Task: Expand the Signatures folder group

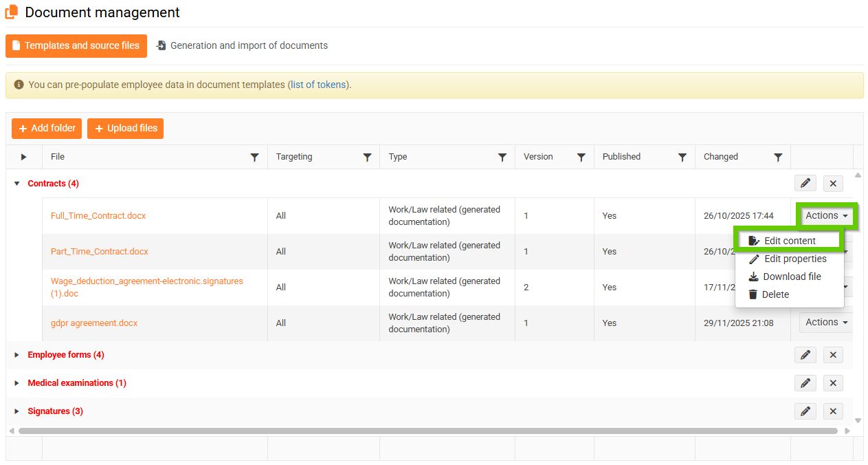Action: [17, 411]
